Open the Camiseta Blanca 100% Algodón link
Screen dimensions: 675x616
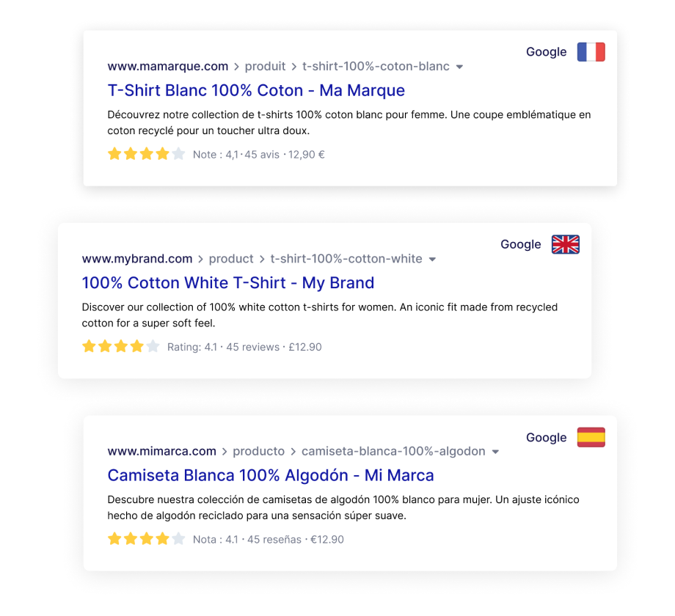(x=271, y=475)
